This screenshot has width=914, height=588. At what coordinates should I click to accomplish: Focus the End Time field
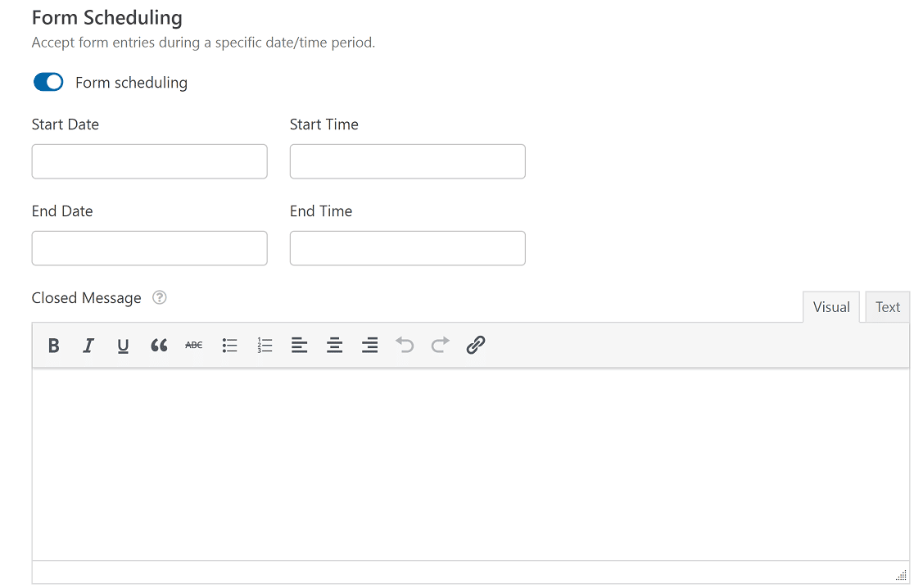(x=408, y=248)
